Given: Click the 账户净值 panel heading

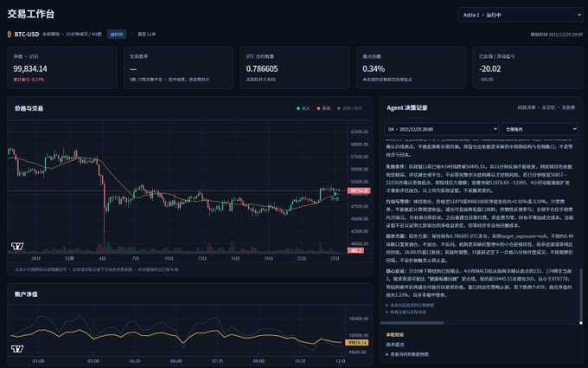Looking at the screenshot, I should [26, 294].
